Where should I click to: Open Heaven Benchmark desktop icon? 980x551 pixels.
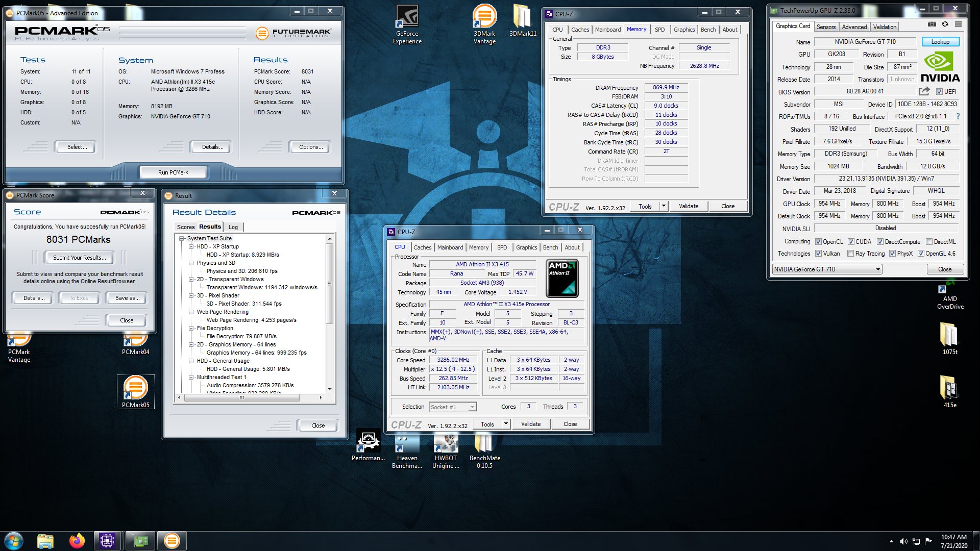point(407,452)
